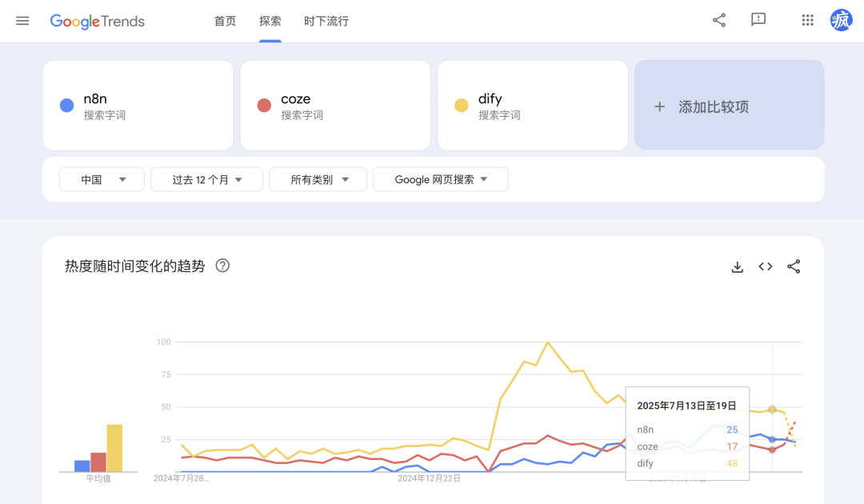Click 添加比较项 to add comparison
The height and width of the screenshot is (504, 864).
729,106
